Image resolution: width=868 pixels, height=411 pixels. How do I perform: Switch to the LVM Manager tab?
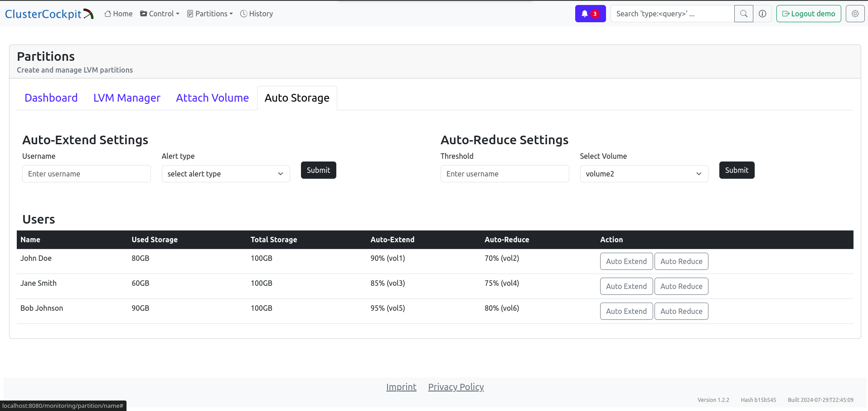coord(127,98)
